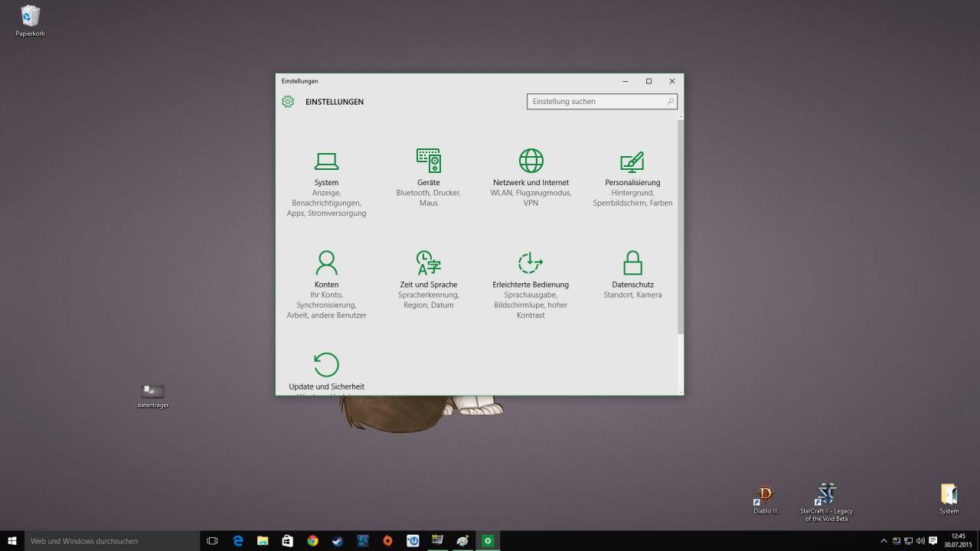
Task: Click the active Settings taskbar button
Action: point(488,541)
